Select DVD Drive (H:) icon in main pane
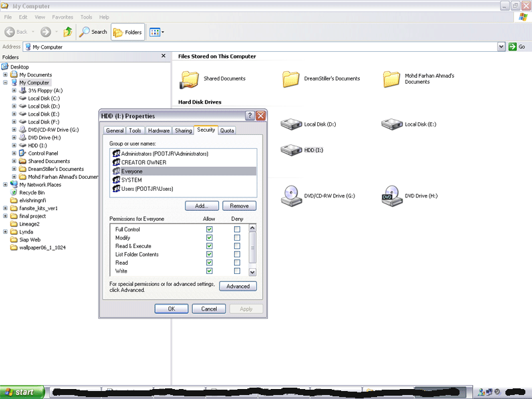 pos(392,196)
